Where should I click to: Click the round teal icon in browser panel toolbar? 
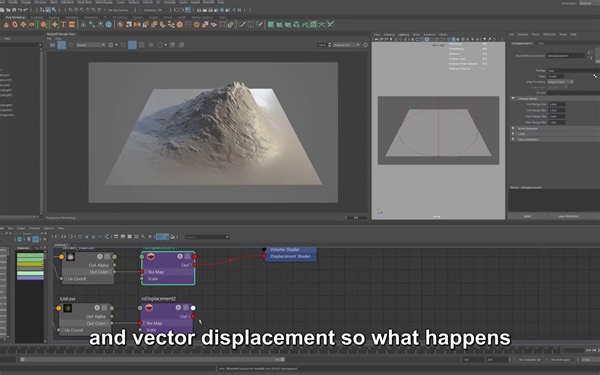pyautogui.click(x=20, y=240)
